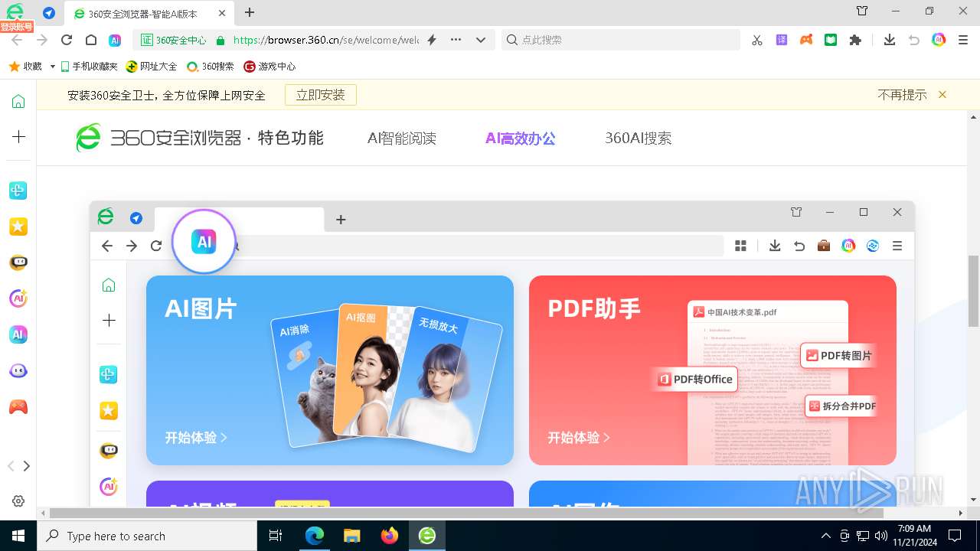Click sidebar add plus icon
The width and height of the screenshot is (980, 551).
(x=18, y=136)
